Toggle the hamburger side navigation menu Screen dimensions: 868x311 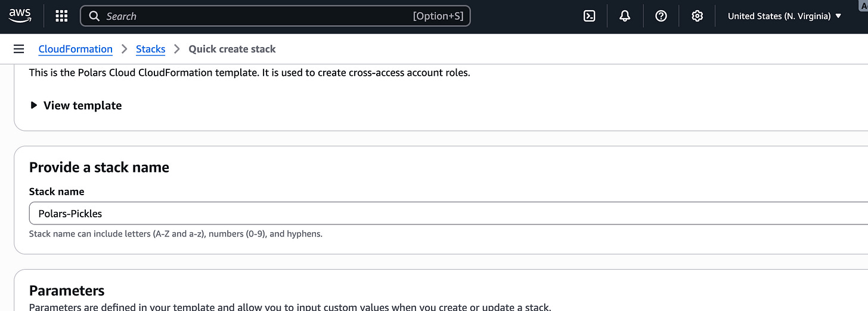click(x=18, y=49)
